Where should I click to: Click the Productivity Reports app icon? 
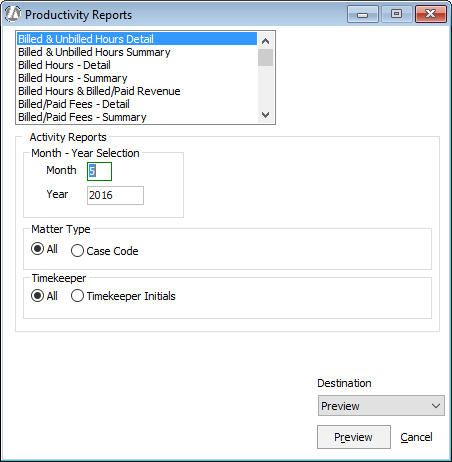pyautogui.click(x=13, y=14)
